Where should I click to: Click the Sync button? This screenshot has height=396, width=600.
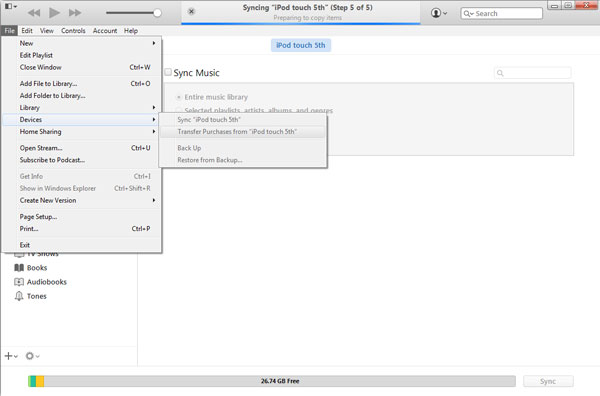coord(548,381)
